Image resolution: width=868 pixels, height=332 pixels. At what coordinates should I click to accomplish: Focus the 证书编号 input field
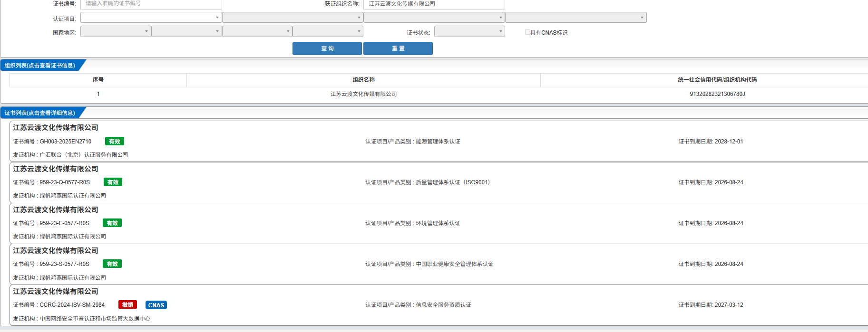tap(151, 4)
